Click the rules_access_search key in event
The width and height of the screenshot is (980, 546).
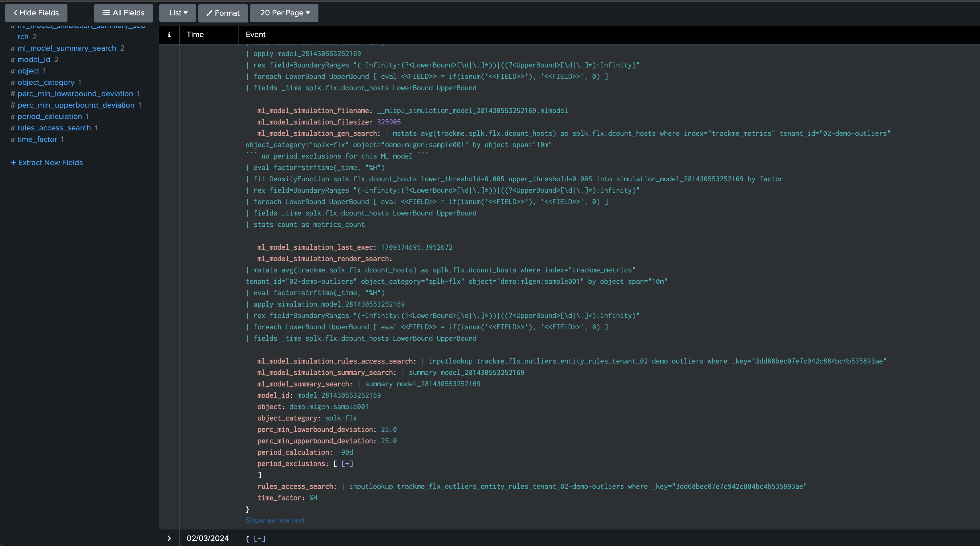point(295,487)
